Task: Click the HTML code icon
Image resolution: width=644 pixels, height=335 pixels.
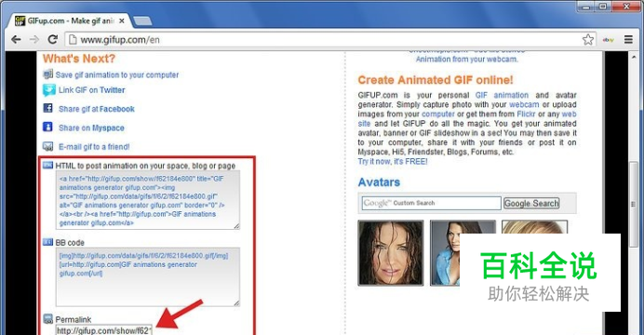Action: point(48,165)
